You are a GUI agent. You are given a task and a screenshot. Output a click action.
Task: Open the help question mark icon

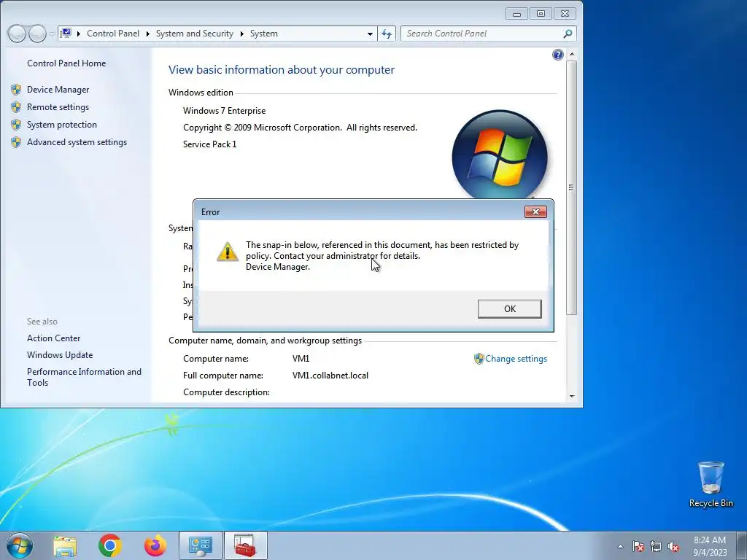(x=558, y=55)
